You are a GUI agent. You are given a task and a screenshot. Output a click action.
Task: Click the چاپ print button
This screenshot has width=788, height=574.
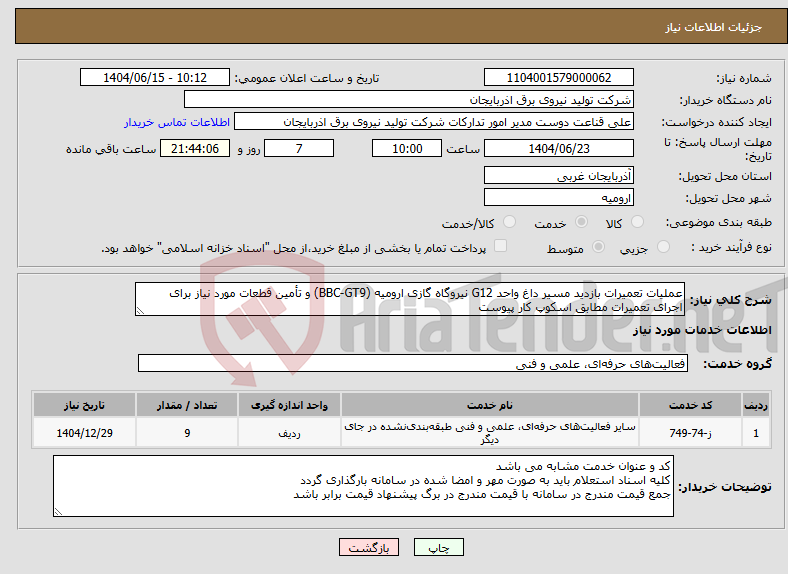(439, 547)
